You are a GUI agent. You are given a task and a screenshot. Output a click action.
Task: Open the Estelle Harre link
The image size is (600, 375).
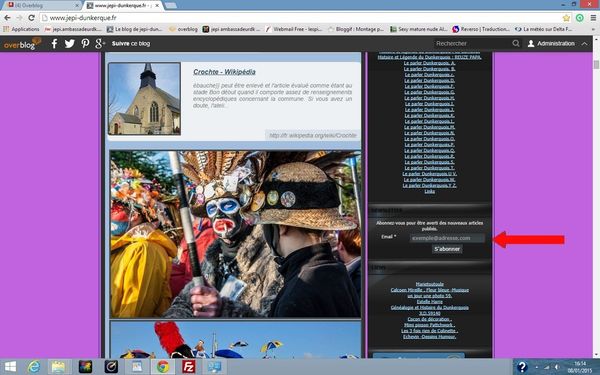pyautogui.click(x=429, y=302)
